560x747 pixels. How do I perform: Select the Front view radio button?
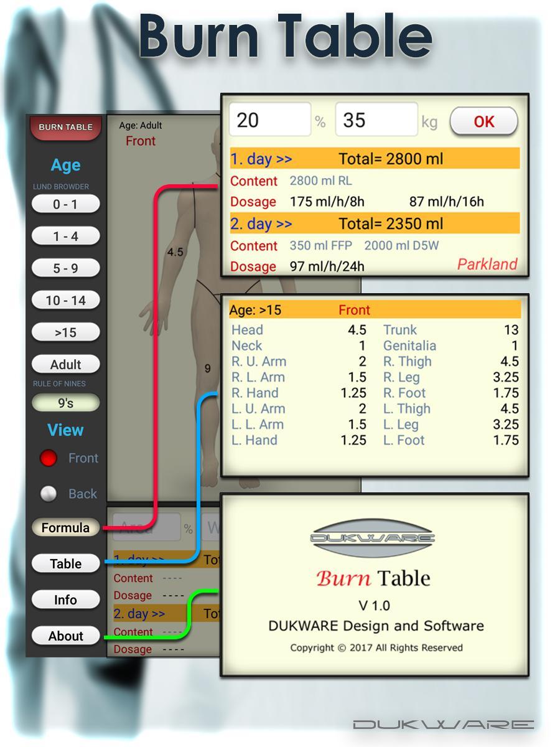49,458
